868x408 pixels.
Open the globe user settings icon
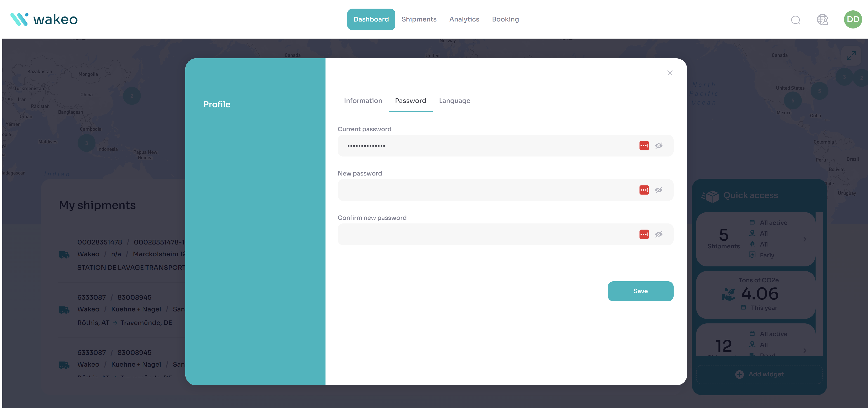tap(822, 19)
